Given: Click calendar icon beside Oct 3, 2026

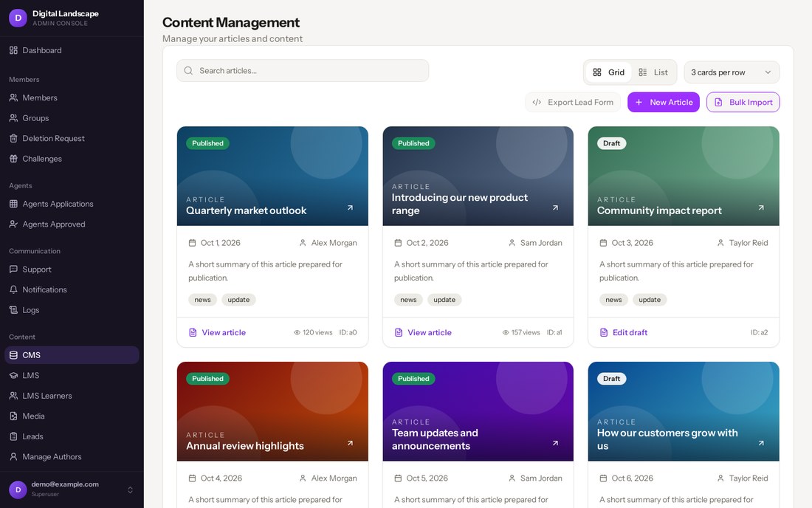Looking at the screenshot, I should click(603, 243).
